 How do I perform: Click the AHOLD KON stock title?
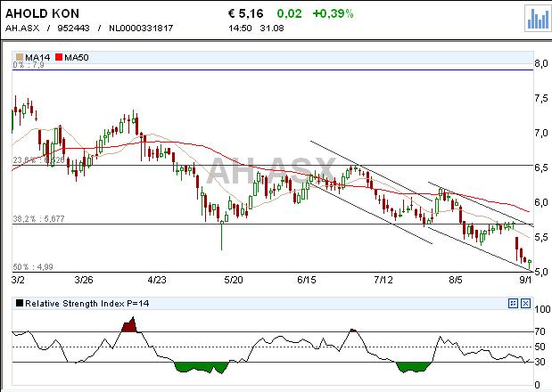coord(42,13)
